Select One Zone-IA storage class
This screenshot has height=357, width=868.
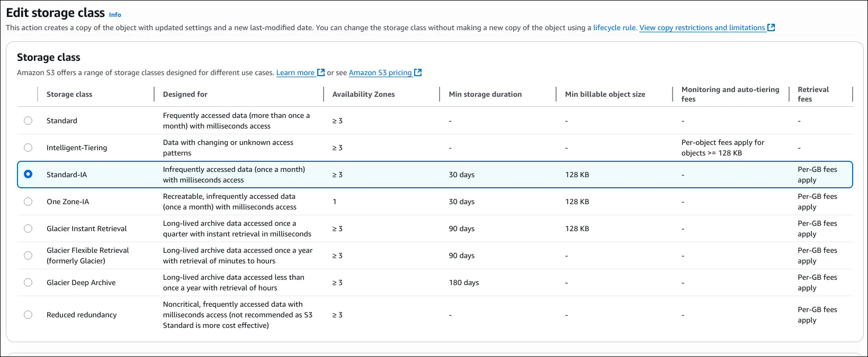28,202
